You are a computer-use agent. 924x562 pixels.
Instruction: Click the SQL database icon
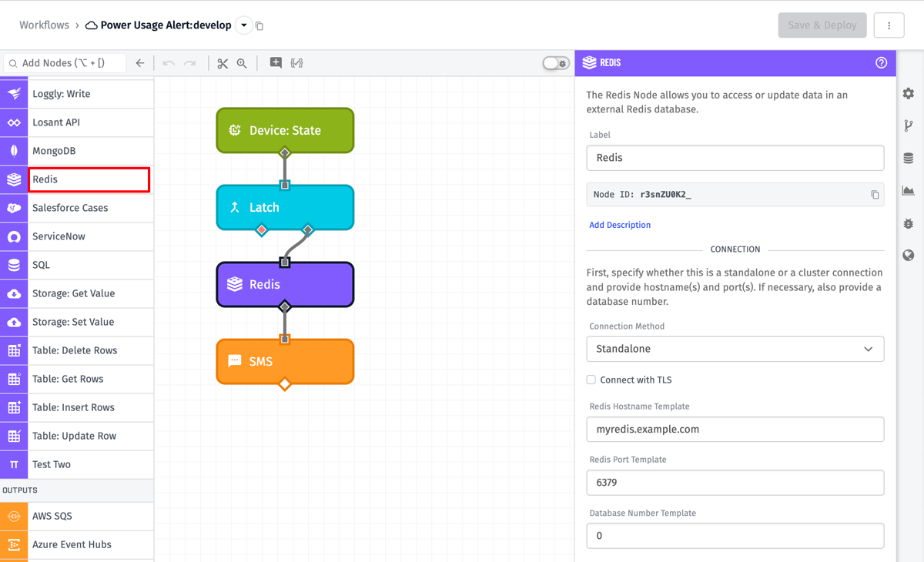[14, 265]
